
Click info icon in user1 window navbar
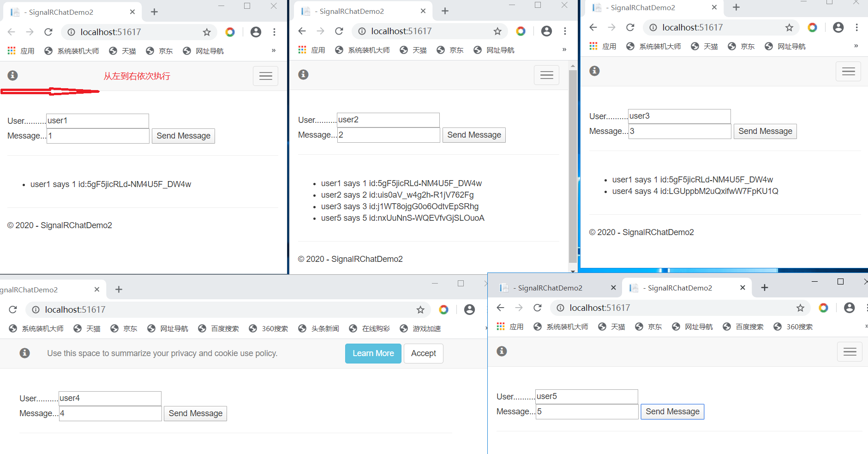click(x=13, y=75)
